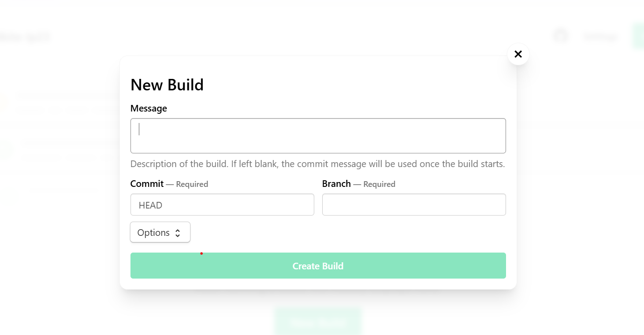
Task: Click the up-down chevron icon beside Options
Action: point(178,232)
